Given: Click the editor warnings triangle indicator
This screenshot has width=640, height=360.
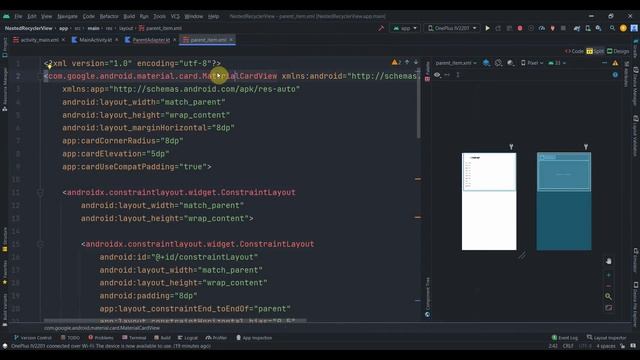Looking at the screenshot, I should pos(396,62).
